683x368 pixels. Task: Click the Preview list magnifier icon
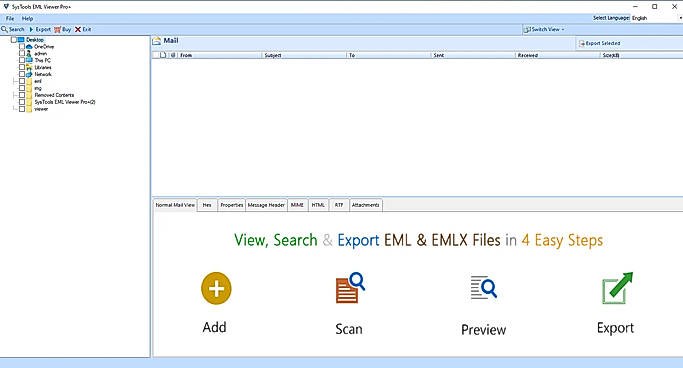click(x=484, y=287)
